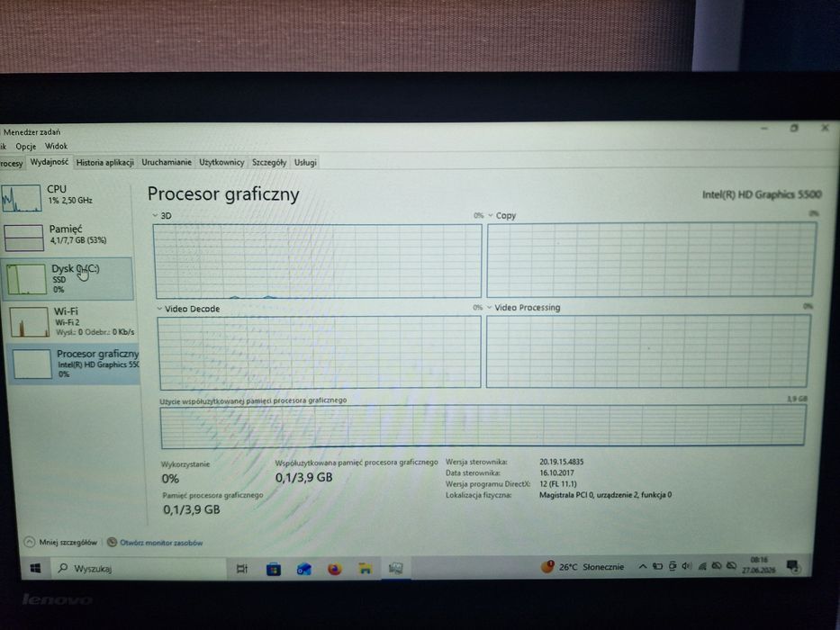
Task: Click the Wykorzystanie 0% value
Action: click(170, 479)
